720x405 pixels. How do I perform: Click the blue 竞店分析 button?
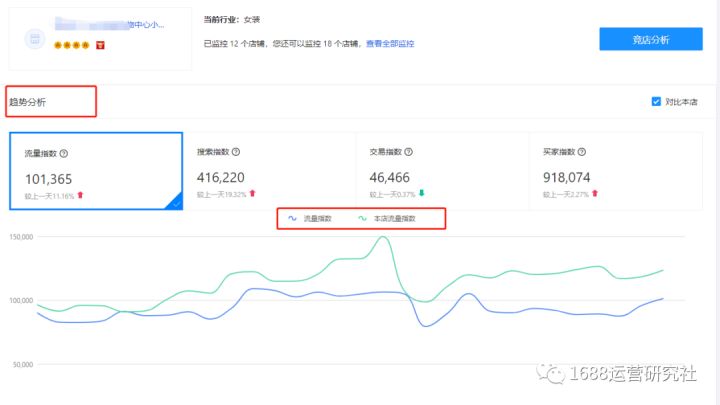(x=651, y=39)
